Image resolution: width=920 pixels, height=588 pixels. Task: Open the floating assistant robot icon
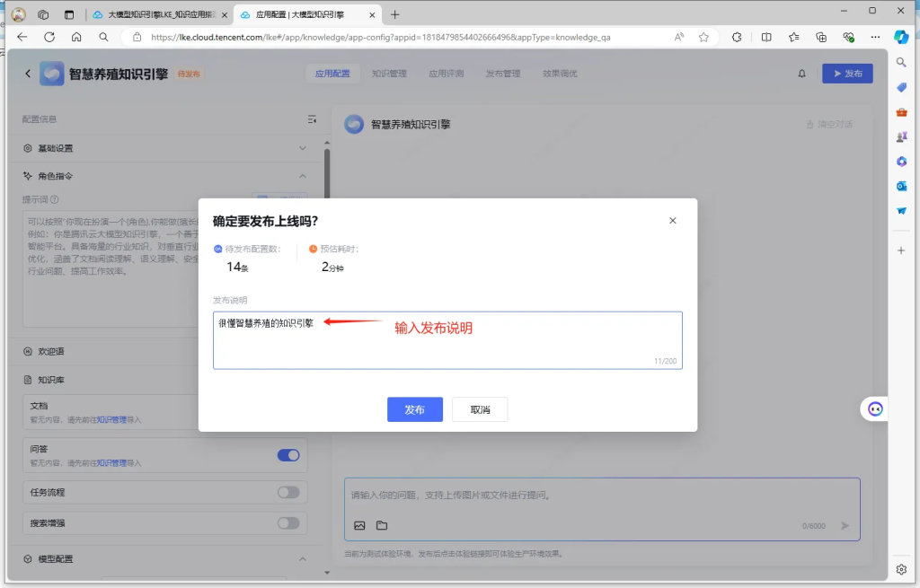pos(874,409)
